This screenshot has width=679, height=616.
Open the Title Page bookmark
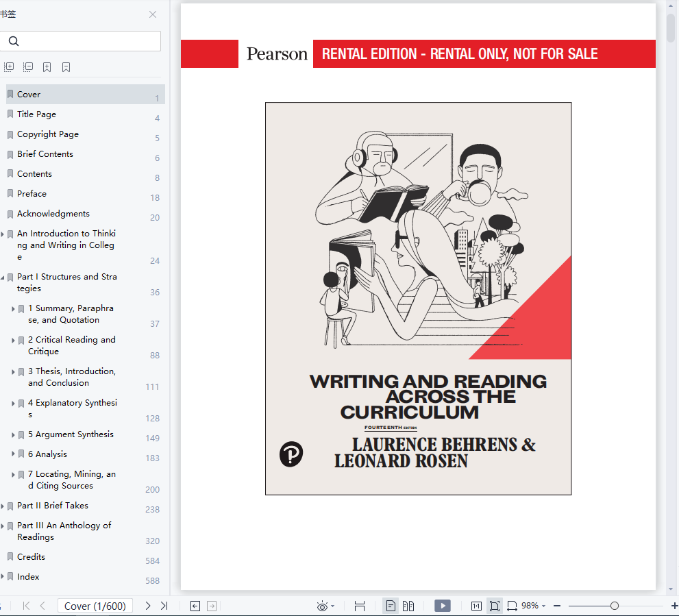pyautogui.click(x=36, y=114)
